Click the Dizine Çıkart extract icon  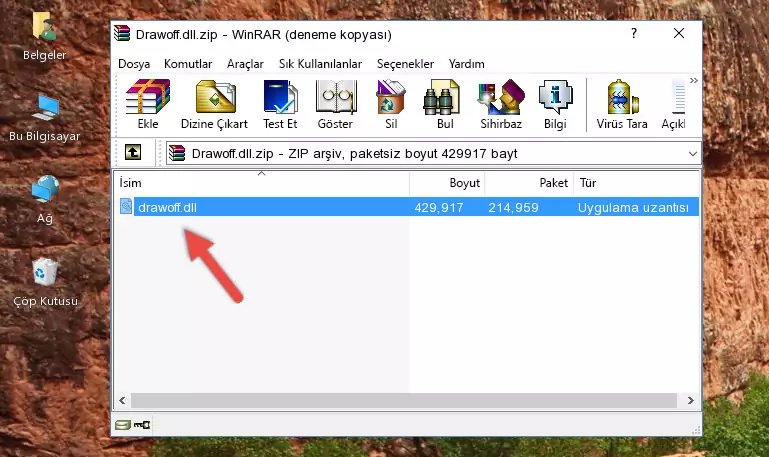[214, 104]
